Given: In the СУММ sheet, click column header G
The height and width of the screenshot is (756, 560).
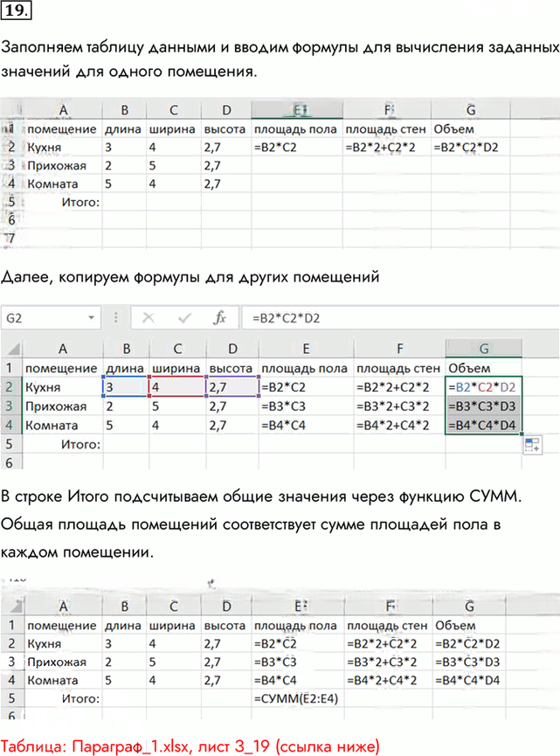Looking at the screenshot, I should [x=470, y=607].
